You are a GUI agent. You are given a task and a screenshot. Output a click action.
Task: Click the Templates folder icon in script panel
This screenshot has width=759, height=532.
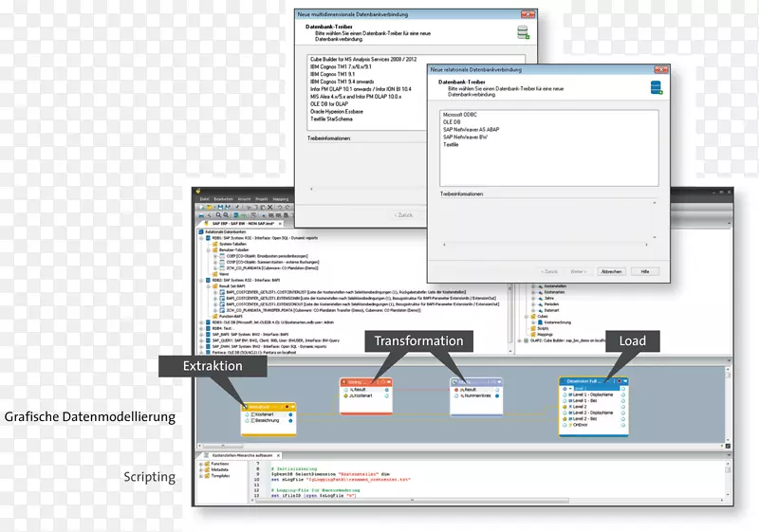[207, 476]
